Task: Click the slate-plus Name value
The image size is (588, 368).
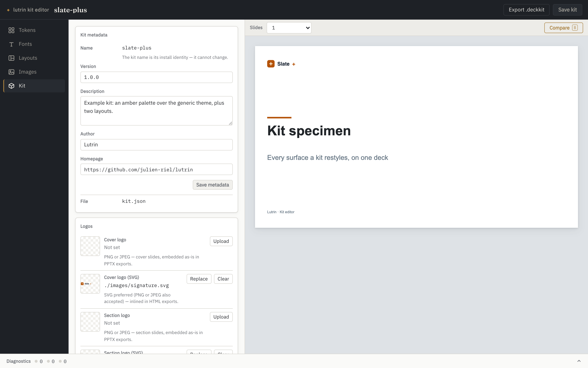Action: click(x=137, y=48)
